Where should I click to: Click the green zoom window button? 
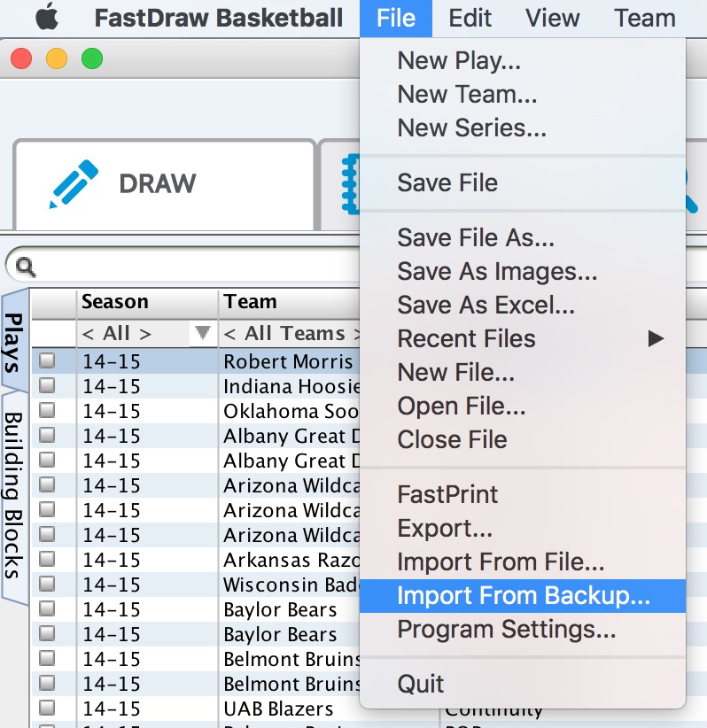click(92, 58)
